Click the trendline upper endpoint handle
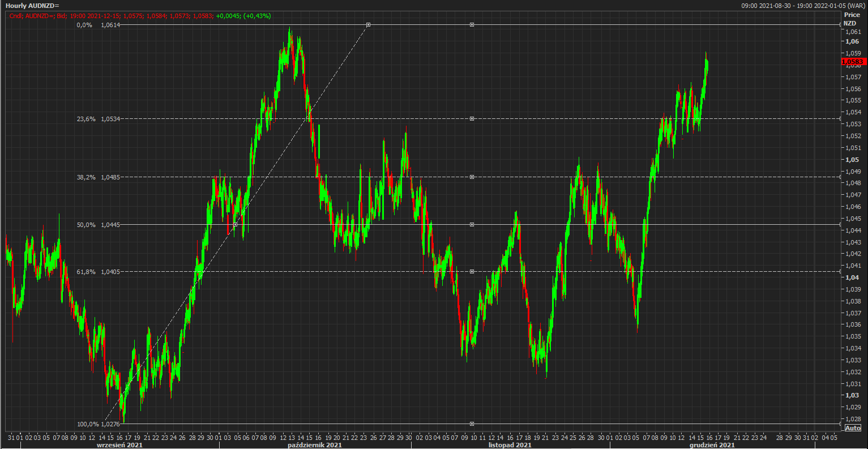The height and width of the screenshot is (449, 868). click(x=369, y=25)
